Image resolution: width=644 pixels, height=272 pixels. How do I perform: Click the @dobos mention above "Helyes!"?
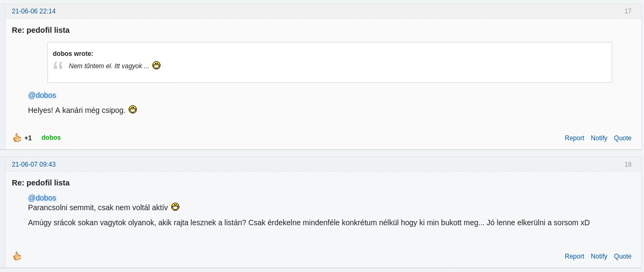pos(42,95)
